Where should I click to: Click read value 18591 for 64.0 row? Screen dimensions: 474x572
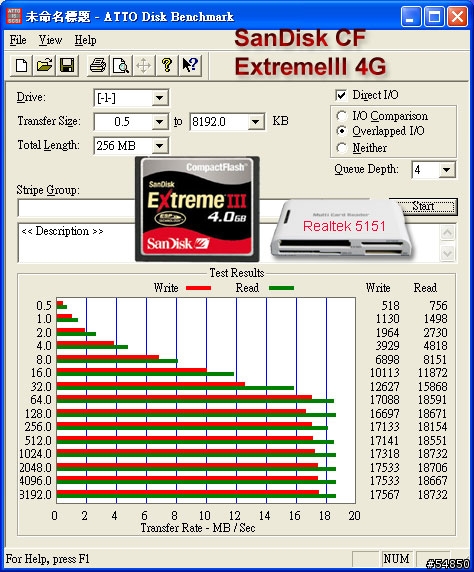[x=432, y=400]
